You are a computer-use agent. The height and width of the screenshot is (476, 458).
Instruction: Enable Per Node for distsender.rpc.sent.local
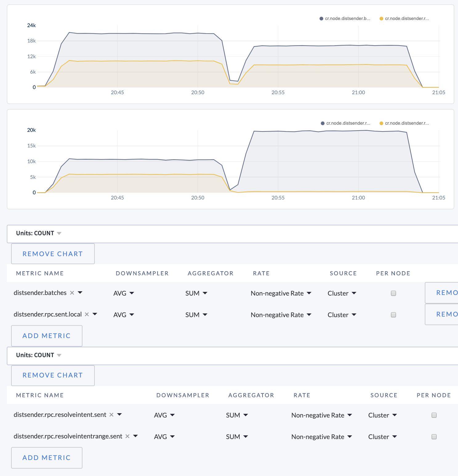pos(393,315)
